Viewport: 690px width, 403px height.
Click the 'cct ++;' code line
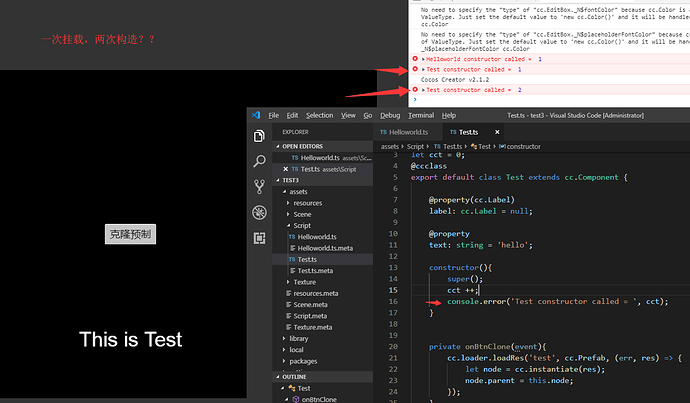(462, 290)
